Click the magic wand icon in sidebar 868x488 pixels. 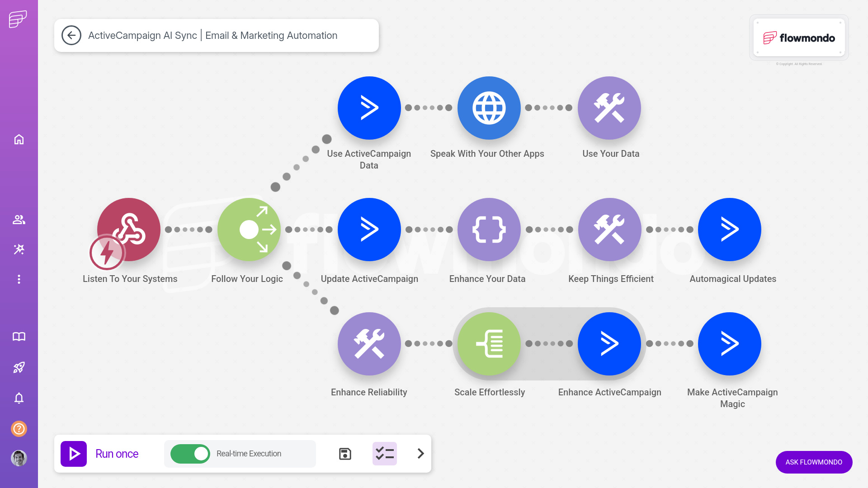click(19, 249)
